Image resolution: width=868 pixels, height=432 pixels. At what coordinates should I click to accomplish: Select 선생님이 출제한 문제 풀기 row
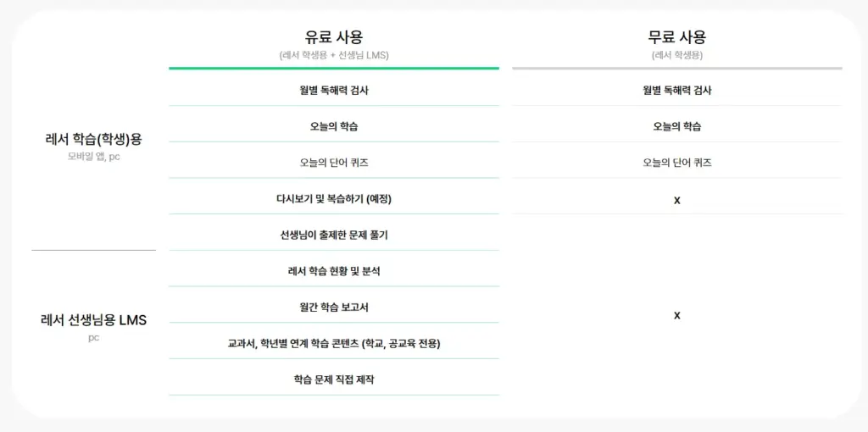pos(334,235)
